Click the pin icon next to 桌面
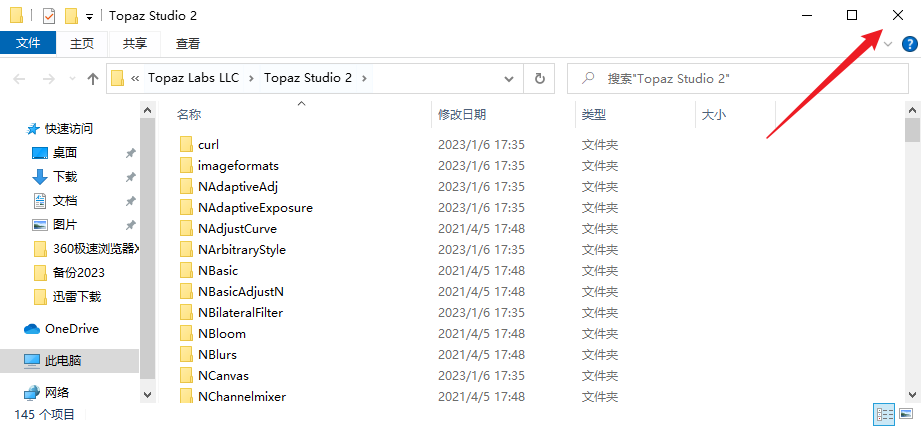The width and height of the screenshot is (921, 427). 130,153
